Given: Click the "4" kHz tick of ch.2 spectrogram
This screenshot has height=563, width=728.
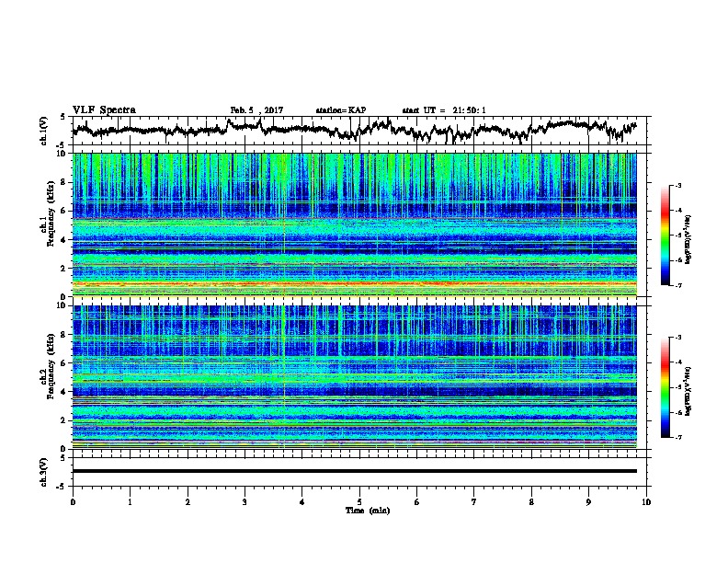Looking at the screenshot, I should coord(63,392).
